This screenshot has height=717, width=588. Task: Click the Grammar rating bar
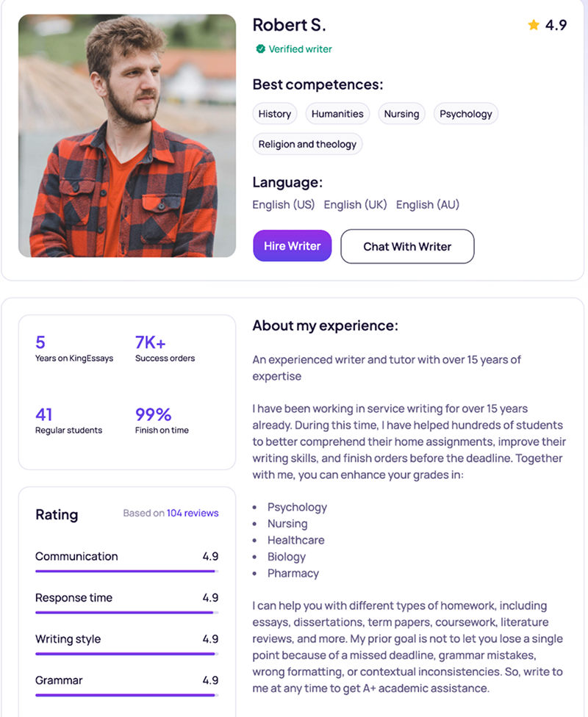[x=126, y=694]
